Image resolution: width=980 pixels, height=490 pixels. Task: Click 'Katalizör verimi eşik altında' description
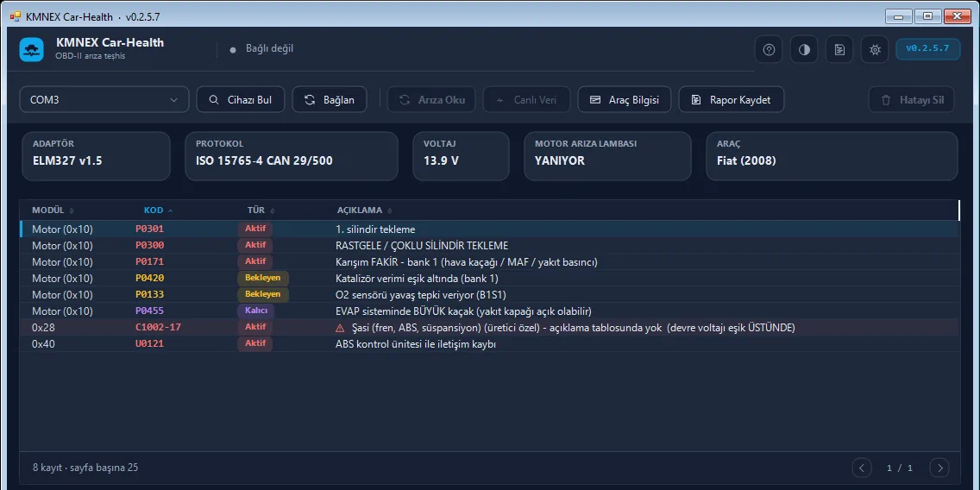tap(417, 278)
